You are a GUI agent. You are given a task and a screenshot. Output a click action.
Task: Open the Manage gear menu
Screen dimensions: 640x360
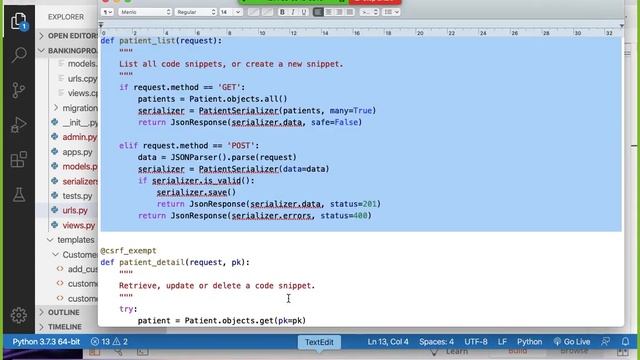[19, 315]
